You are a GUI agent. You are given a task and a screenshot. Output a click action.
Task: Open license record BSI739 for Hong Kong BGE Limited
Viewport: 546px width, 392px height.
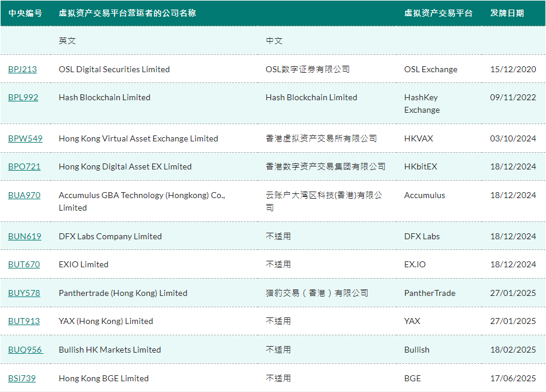pyautogui.click(x=23, y=378)
